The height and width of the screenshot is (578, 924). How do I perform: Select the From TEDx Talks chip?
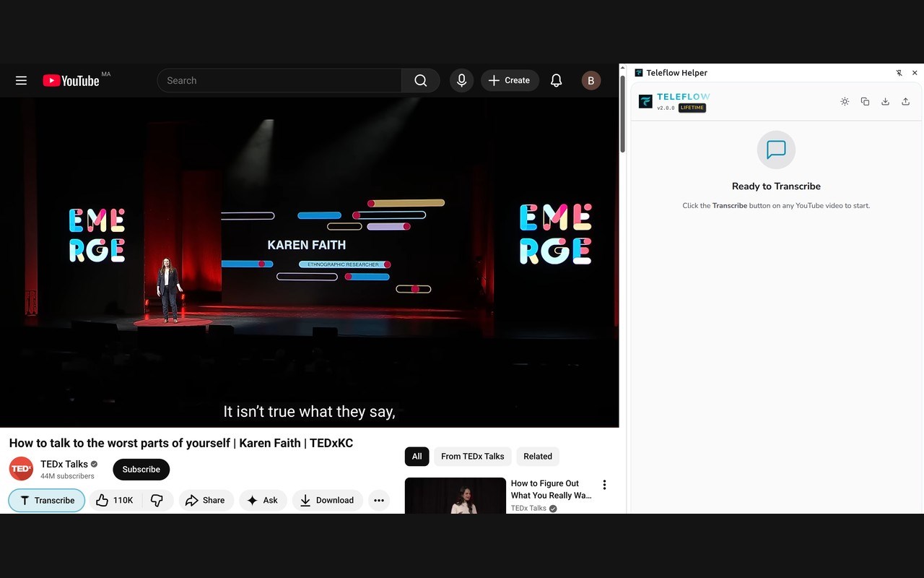473,457
